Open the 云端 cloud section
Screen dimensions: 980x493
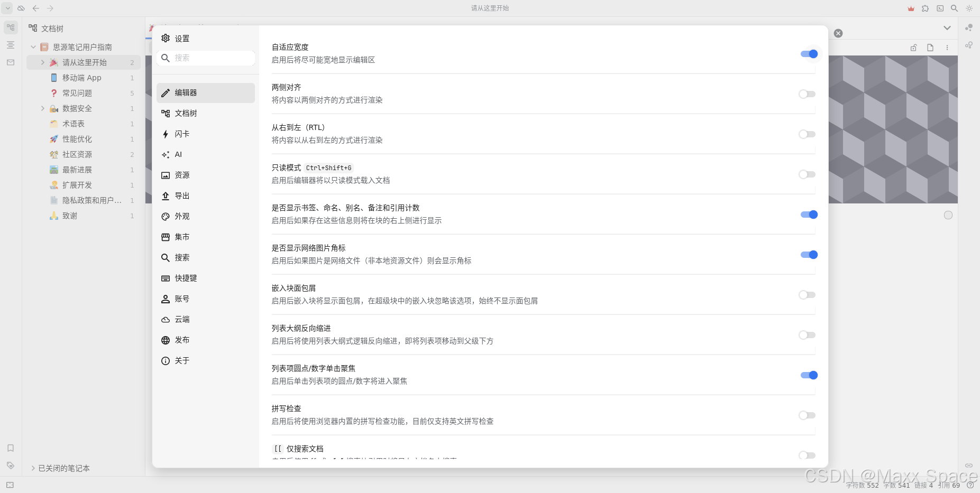(205, 319)
